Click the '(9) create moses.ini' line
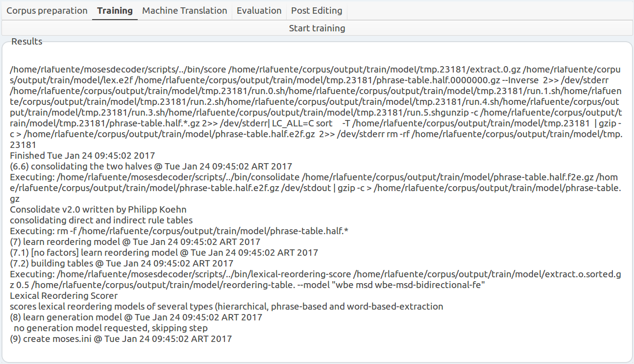 click(121, 339)
